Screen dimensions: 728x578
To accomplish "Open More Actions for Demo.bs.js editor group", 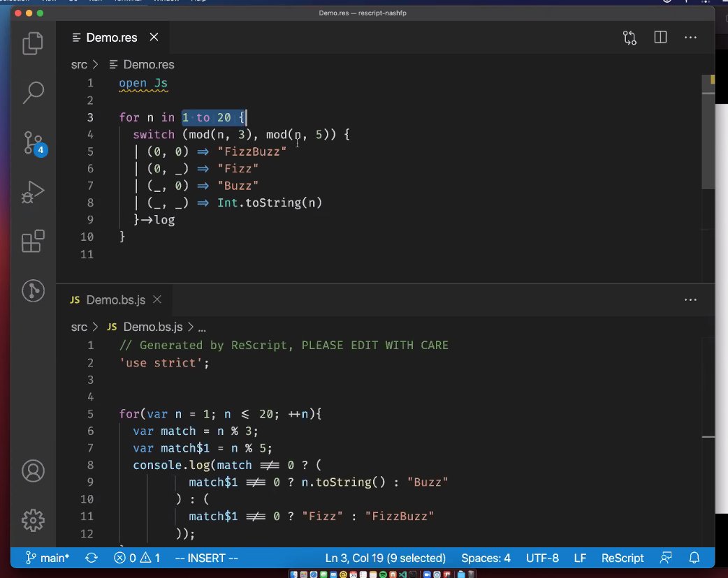I will pos(690,299).
